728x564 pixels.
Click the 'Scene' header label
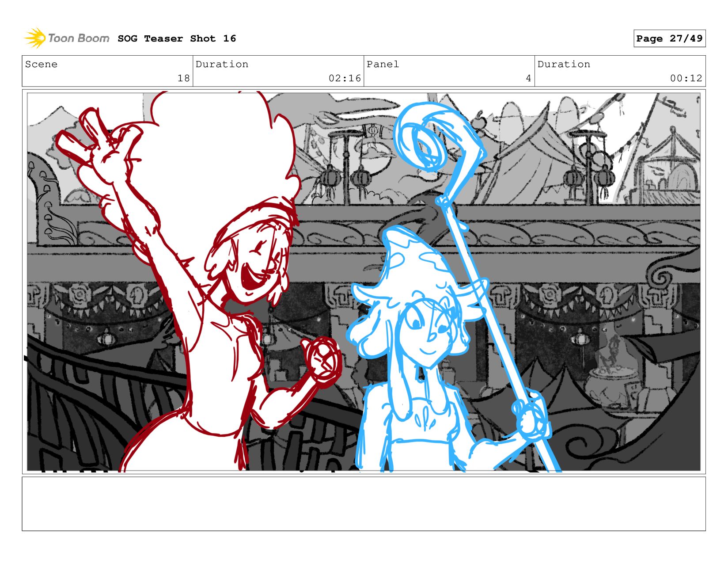click(x=41, y=64)
